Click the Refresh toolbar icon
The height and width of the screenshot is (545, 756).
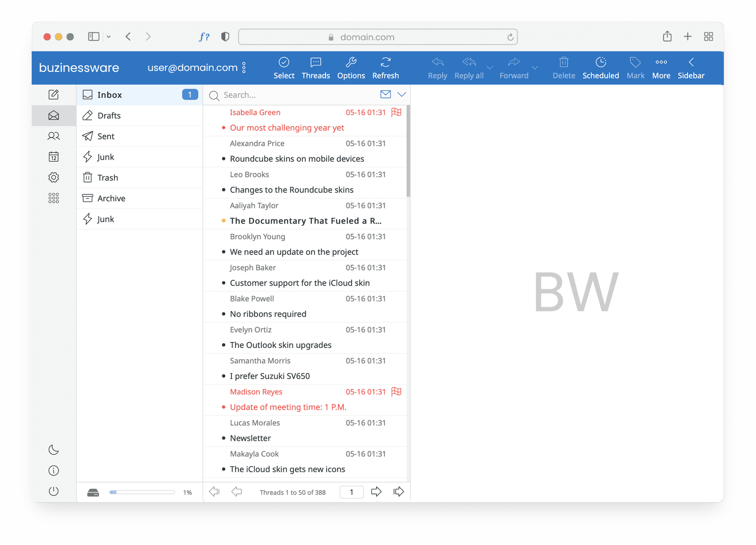click(x=385, y=68)
